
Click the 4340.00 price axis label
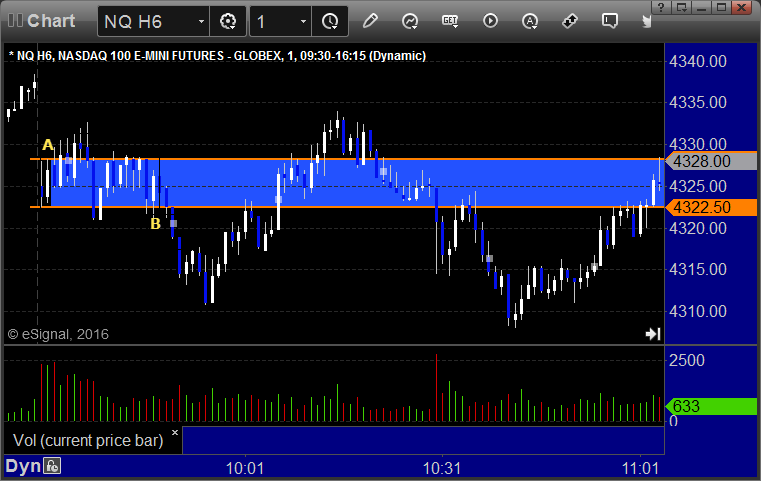[x=698, y=61]
